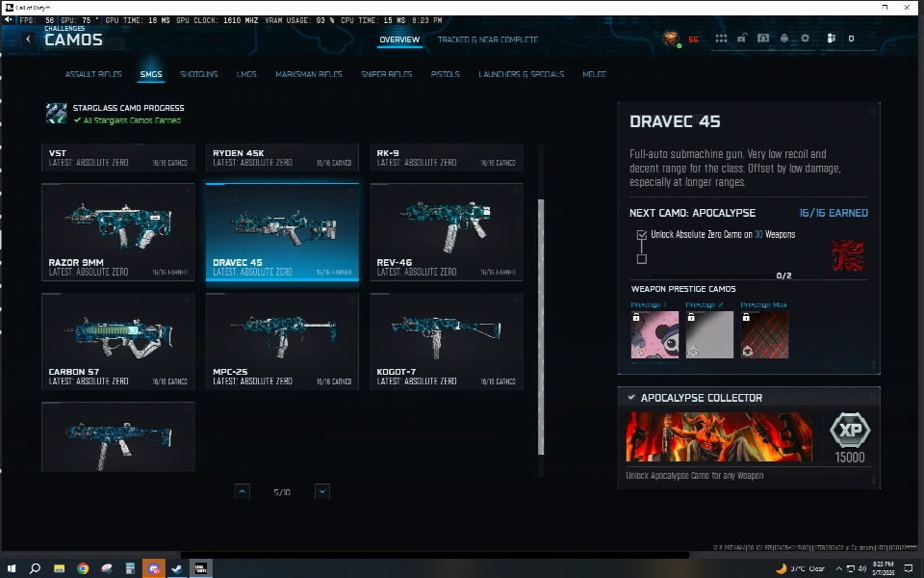This screenshot has width=924, height=578.
Task: Open the player profile emblem icon
Action: (x=670, y=39)
